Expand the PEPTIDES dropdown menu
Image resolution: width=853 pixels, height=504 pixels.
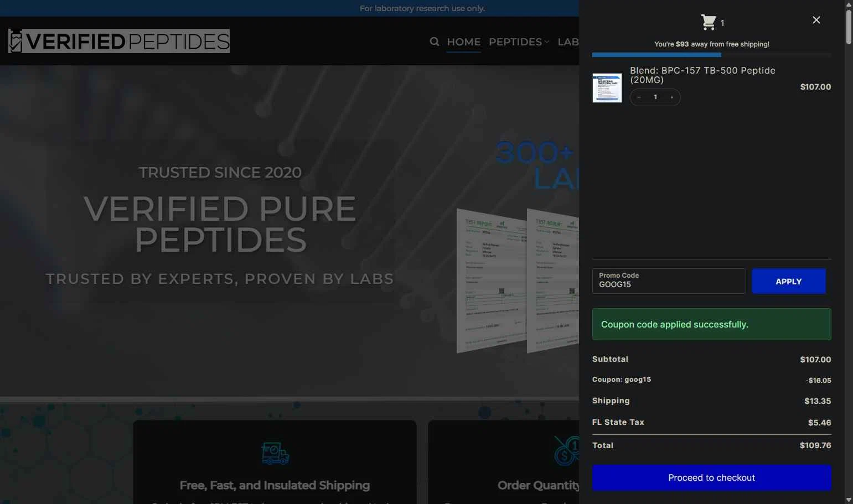(519, 42)
